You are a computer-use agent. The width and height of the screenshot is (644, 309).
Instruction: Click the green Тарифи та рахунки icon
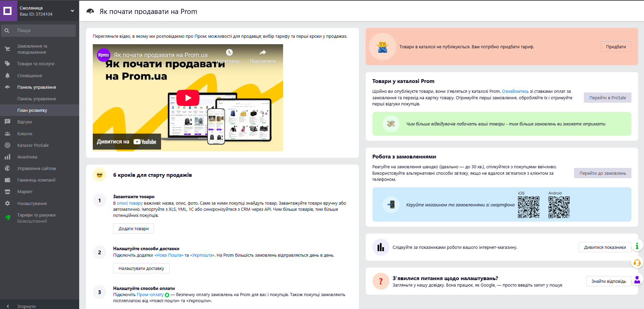tap(7, 218)
